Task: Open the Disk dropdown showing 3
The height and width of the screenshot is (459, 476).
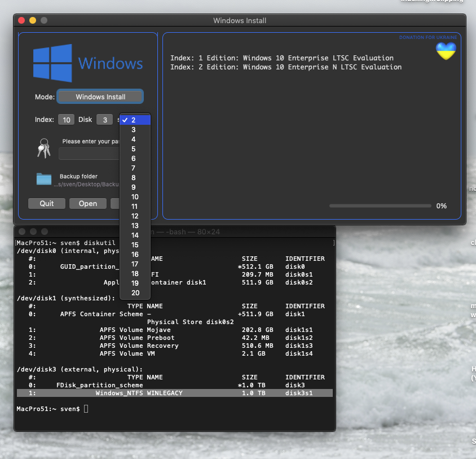Action: [105, 120]
